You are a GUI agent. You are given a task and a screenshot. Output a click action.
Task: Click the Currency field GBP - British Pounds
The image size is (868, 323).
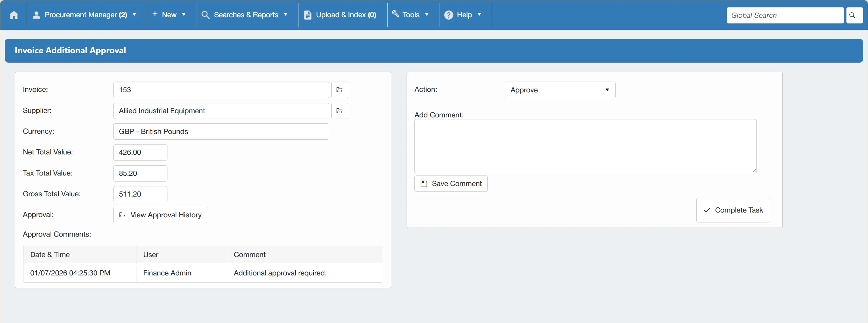(x=221, y=132)
